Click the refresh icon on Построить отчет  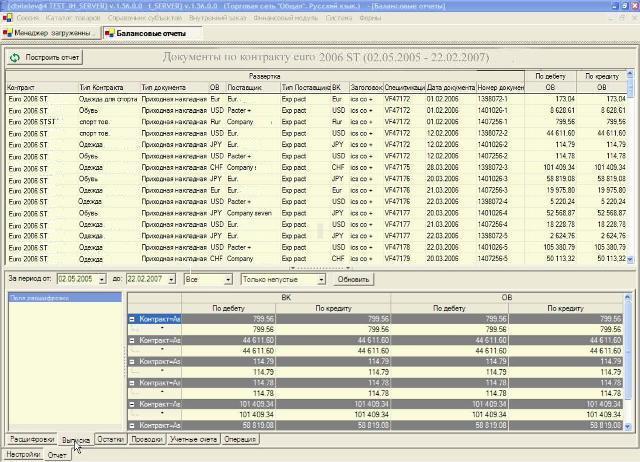[x=15, y=58]
